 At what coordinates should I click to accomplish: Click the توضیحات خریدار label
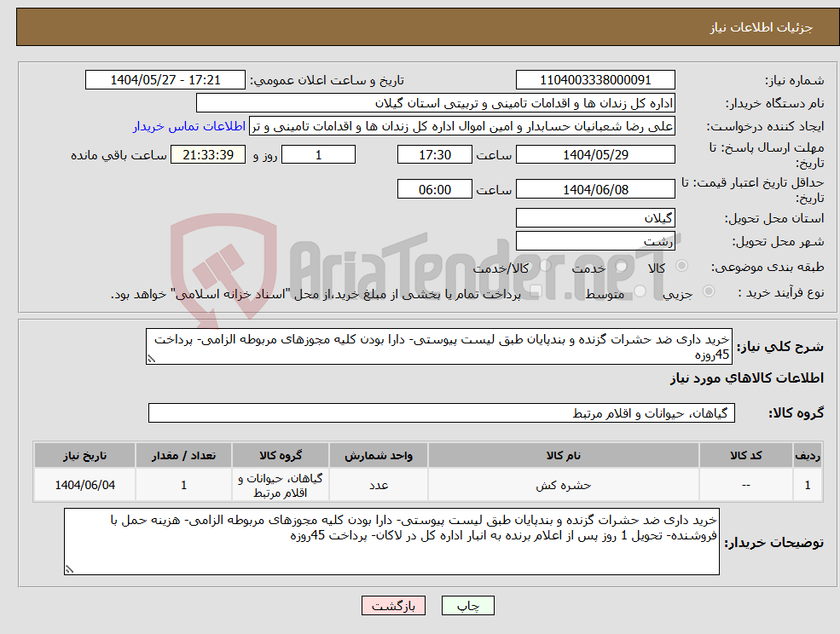pyautogui.click(x=774, y=543)
